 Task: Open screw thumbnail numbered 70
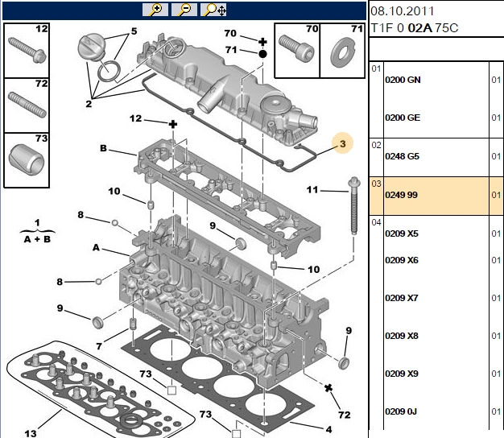[x=297, y=50]
